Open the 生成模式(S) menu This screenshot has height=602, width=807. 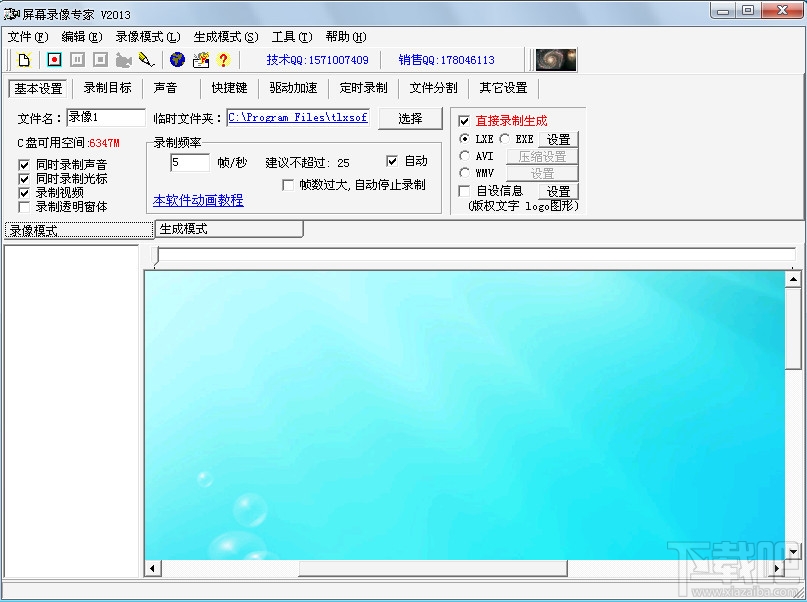[226, 37]
